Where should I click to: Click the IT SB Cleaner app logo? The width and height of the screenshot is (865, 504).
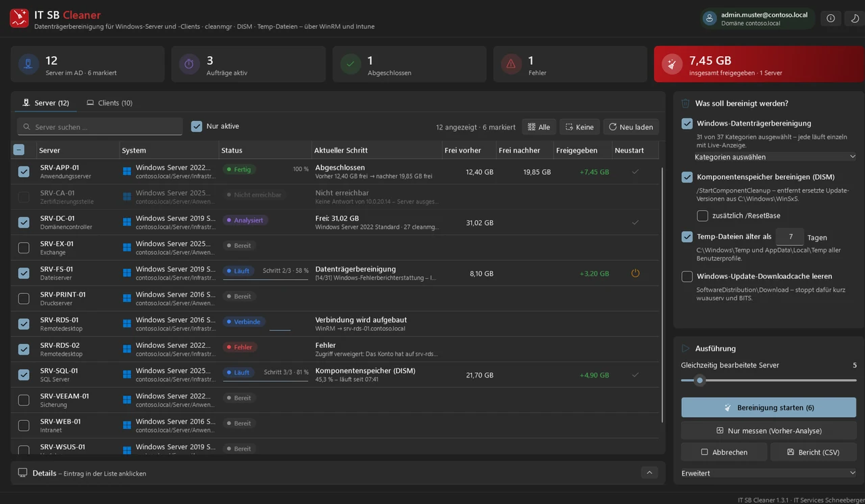(x=19, y=18)
